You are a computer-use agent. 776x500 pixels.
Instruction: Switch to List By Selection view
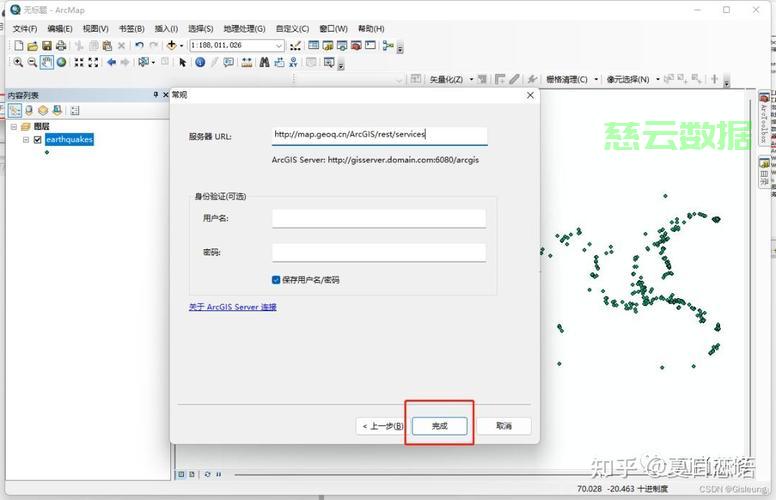57,110
